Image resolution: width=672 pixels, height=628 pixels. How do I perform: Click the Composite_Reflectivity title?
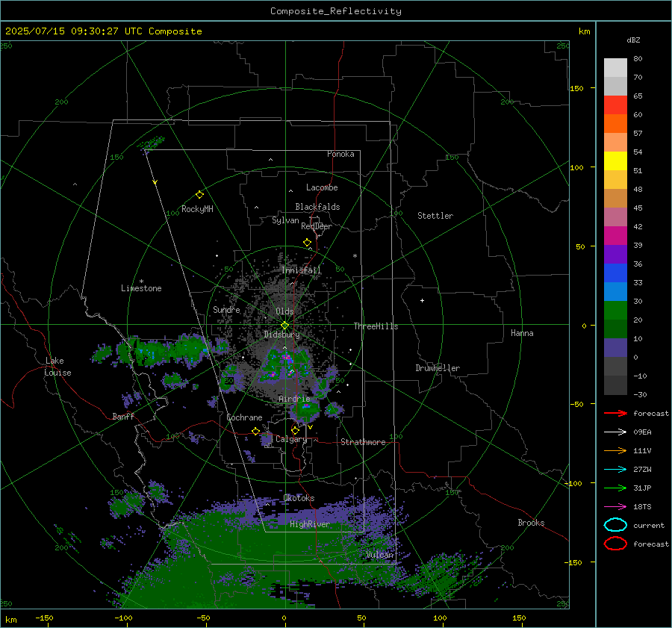point(336,11)
